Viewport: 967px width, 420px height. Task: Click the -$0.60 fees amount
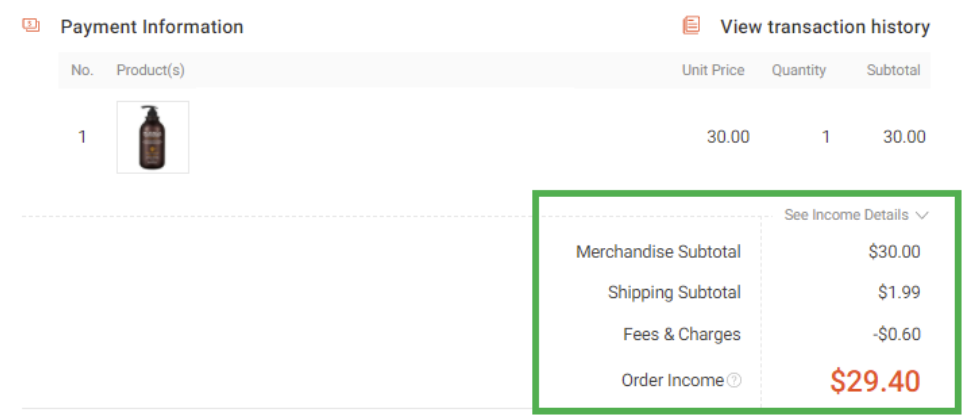point(897,334)
